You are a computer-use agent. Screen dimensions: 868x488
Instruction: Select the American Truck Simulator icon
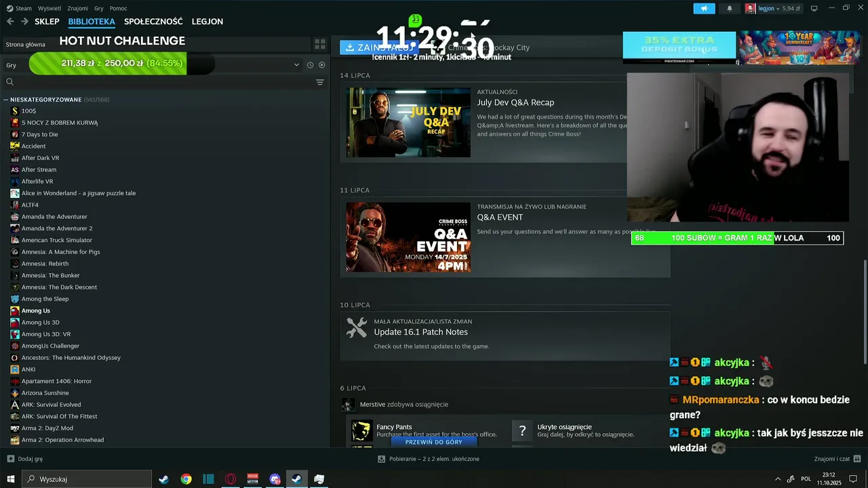pyautogui.click(x=15, y=240)
